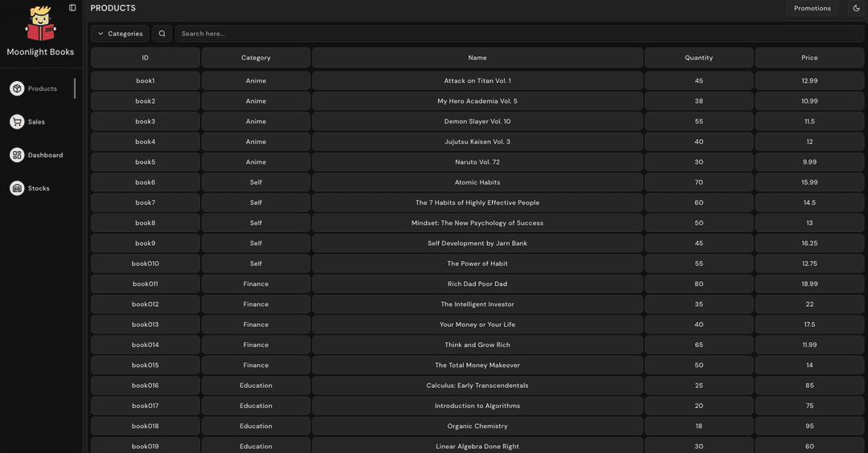This screenshot has width=868, height=453.
Task: Click the ID column header
Action: pyautogui.click(x=145, y=58)
